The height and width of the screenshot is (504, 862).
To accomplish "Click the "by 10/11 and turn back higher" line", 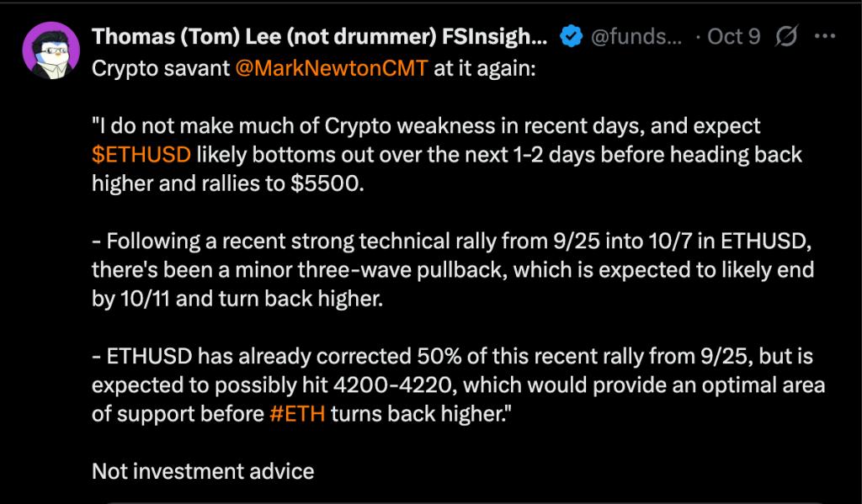I will [x=236, y=300].
